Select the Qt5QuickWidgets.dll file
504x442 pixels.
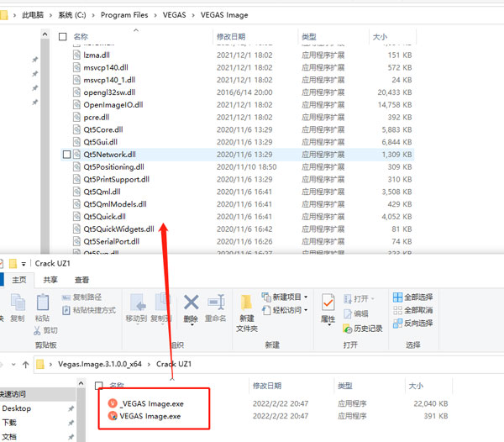click(x=118, y=229)
